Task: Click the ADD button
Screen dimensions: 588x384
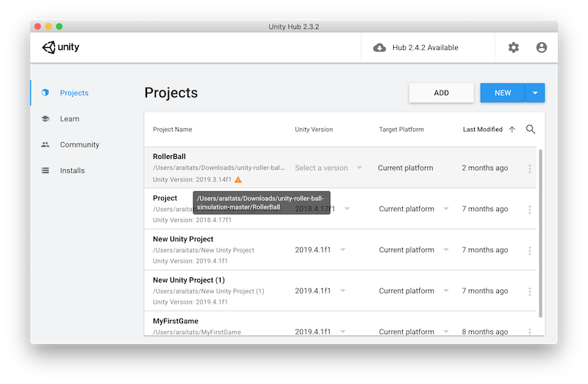Action: point(442,93)
